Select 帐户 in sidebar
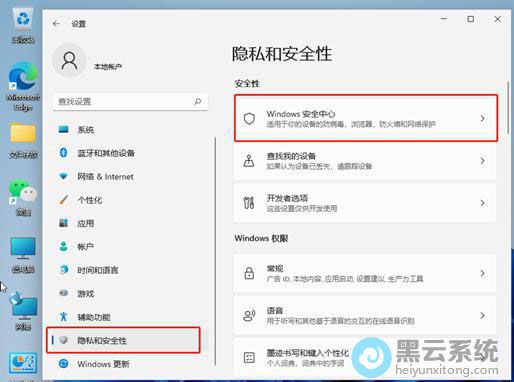 tap(130, 246)
